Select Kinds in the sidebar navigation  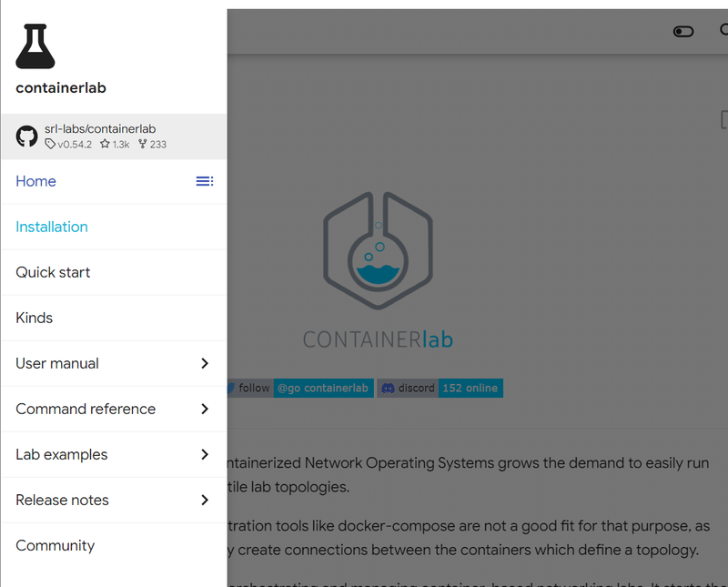point(34,318)
